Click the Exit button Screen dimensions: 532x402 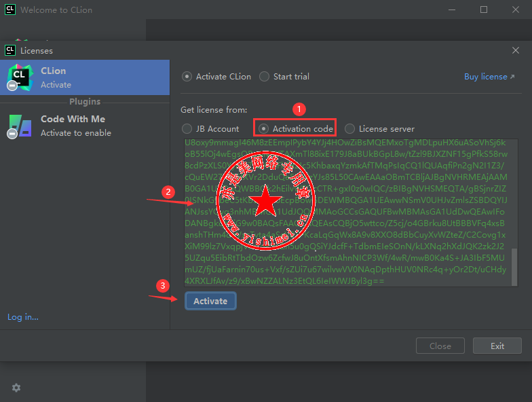(497, 346)
